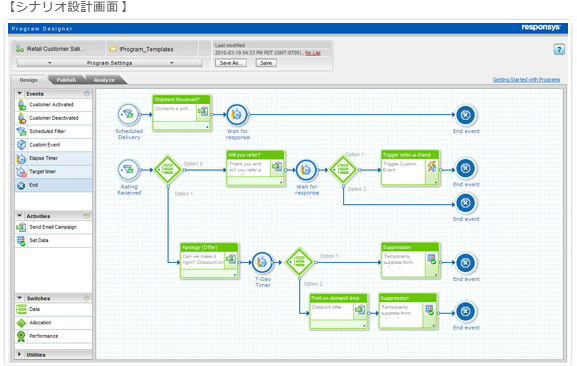Collapse the Events panel section
Screen dimensions: 577x366
click(x=20, y=93)
